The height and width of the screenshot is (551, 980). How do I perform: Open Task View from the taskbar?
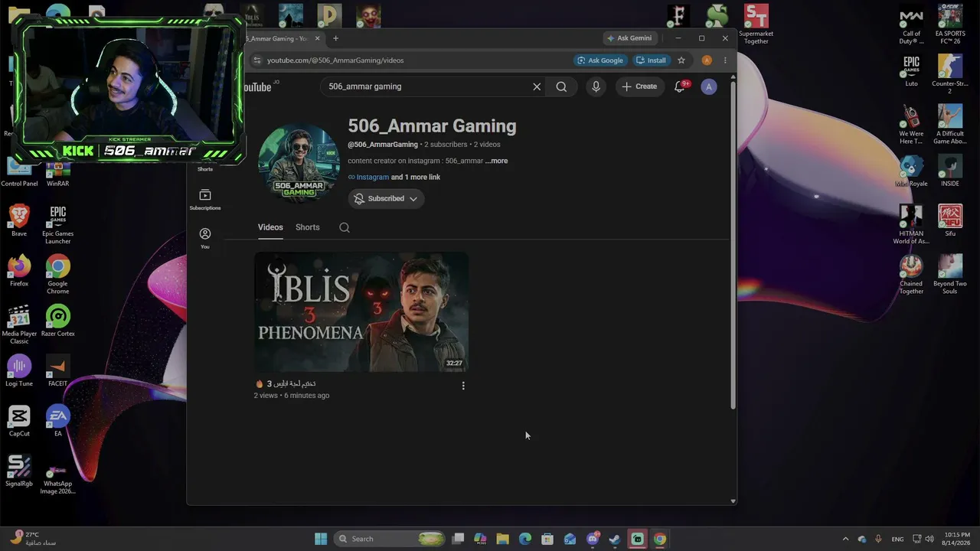458,539
